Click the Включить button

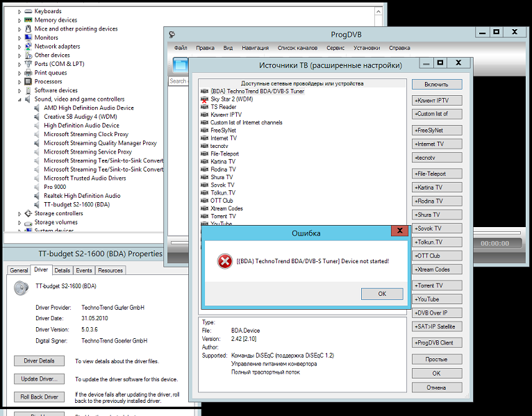tap(436, 84)
